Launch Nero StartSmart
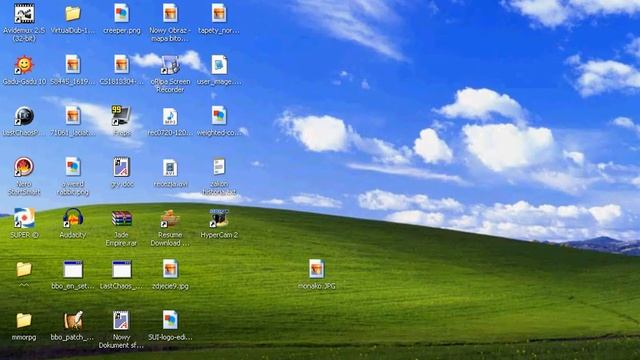 24,167
